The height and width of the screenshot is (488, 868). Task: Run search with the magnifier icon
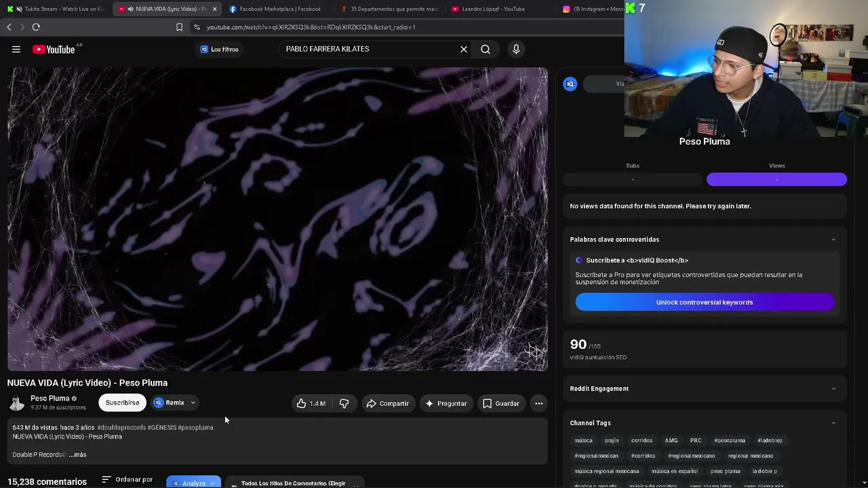point(486,49)
